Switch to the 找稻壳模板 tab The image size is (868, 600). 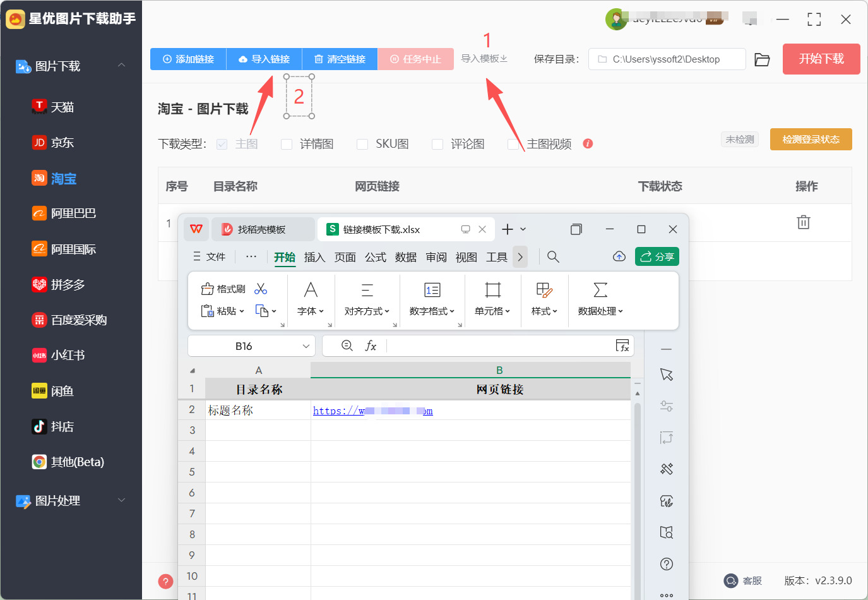263,229
